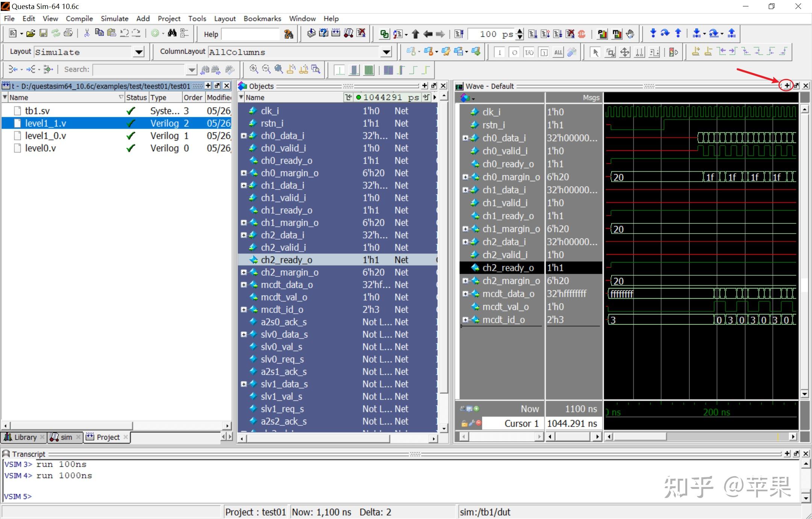Click the Run -All icon
This screenshot has width=812, height=519.
click(558, 34)
